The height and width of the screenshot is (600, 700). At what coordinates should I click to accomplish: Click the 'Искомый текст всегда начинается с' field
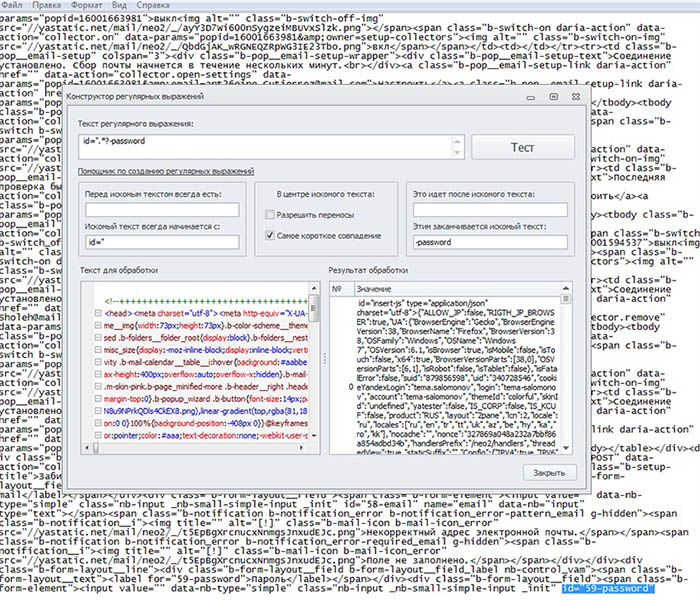(162, 242)
